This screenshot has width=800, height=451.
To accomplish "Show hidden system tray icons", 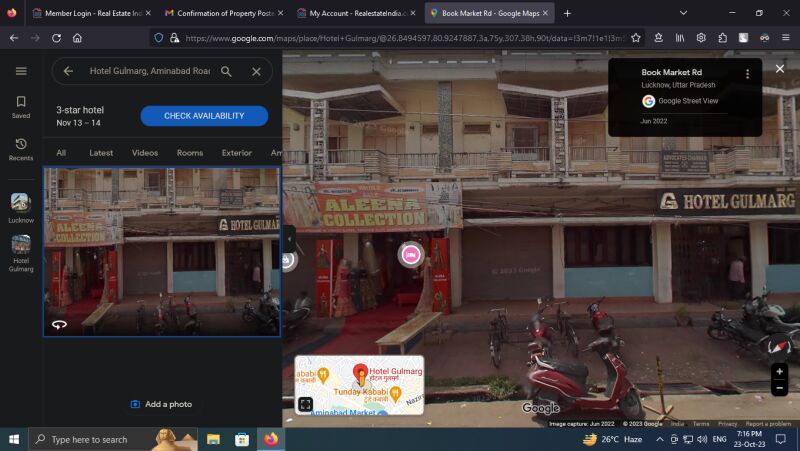I will coord(660,439).
